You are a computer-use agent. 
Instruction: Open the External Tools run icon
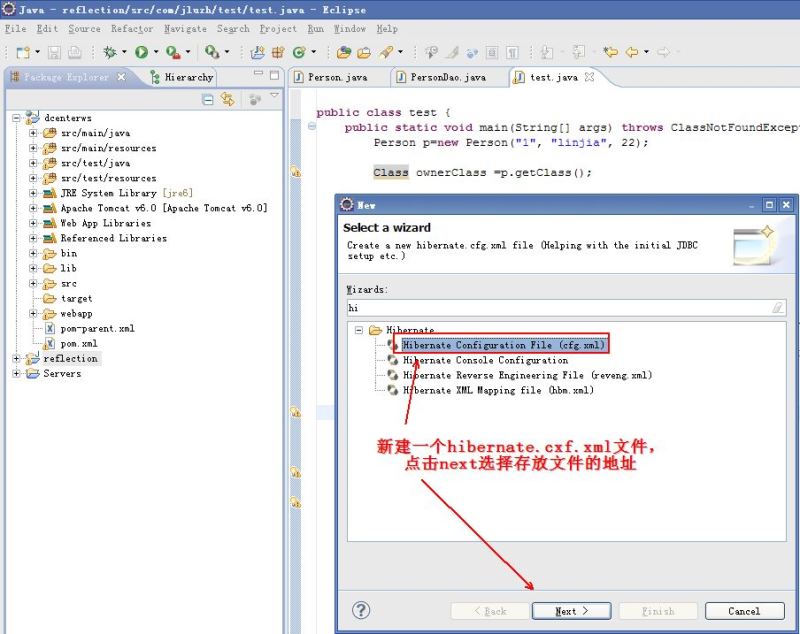click(x=173, y=52)
